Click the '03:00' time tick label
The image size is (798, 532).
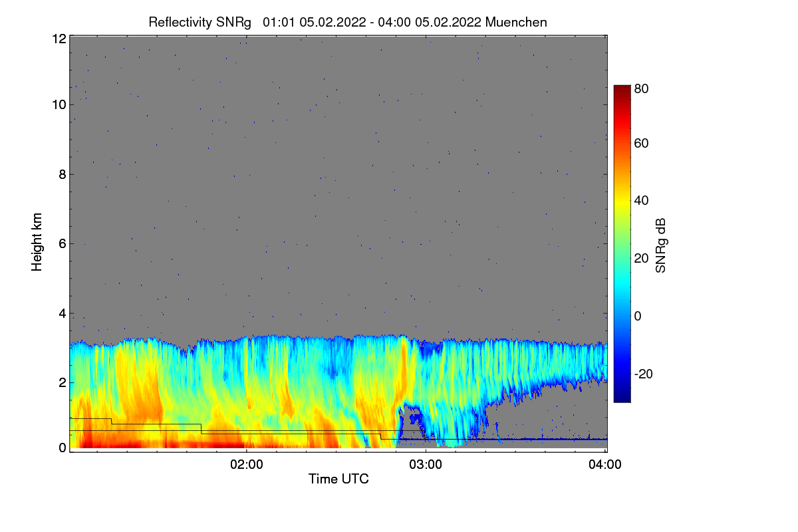[x=426, y=465]
